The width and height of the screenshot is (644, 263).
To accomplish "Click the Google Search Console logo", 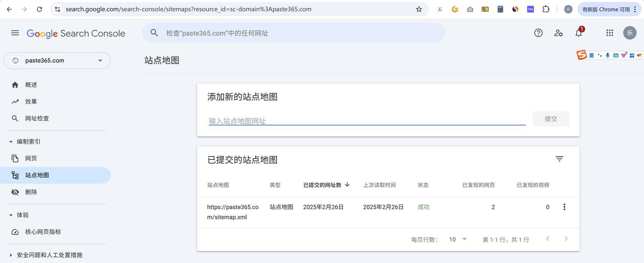I will [76, 33].
